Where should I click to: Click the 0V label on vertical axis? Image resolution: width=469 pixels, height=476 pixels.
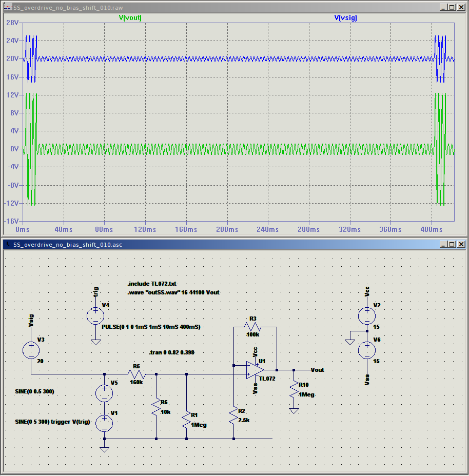(x=14, y=149)
